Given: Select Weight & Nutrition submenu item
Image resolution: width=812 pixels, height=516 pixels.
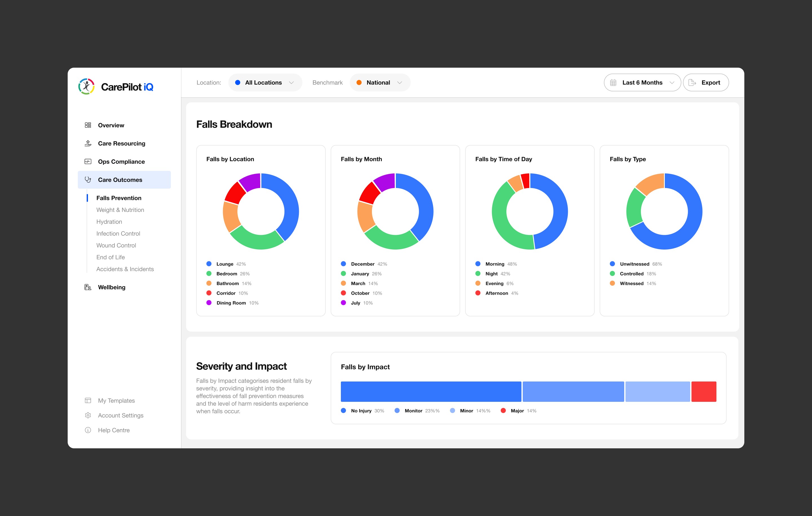Looking at the screenshot, I should [x=120, y=210].
